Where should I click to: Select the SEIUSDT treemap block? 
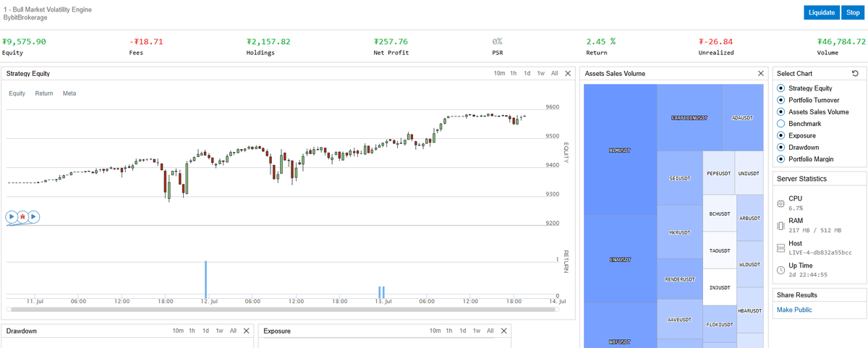click(x=680, y=178)
